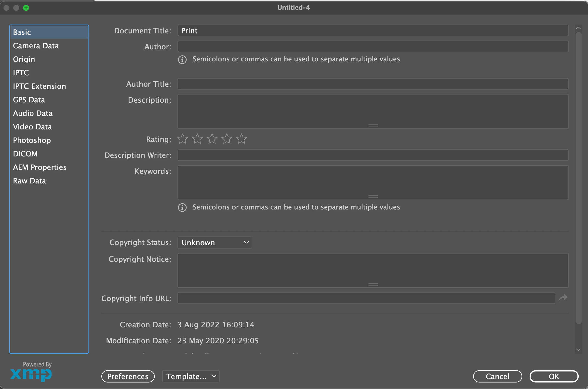
Task: Select IPTC Extension in the sidebar
Action: coord(40,86)
